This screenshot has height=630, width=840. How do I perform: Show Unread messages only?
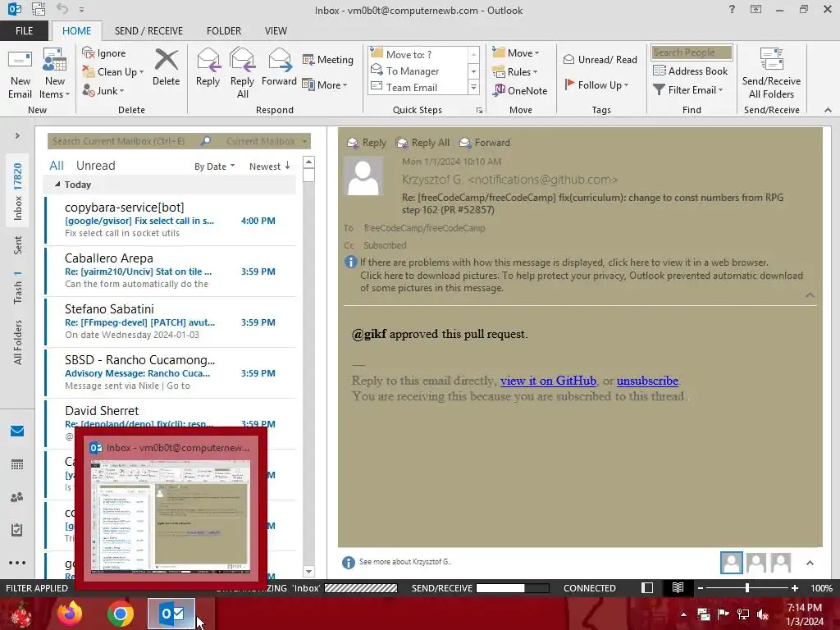pyautogui.click(x=95, y=166)
